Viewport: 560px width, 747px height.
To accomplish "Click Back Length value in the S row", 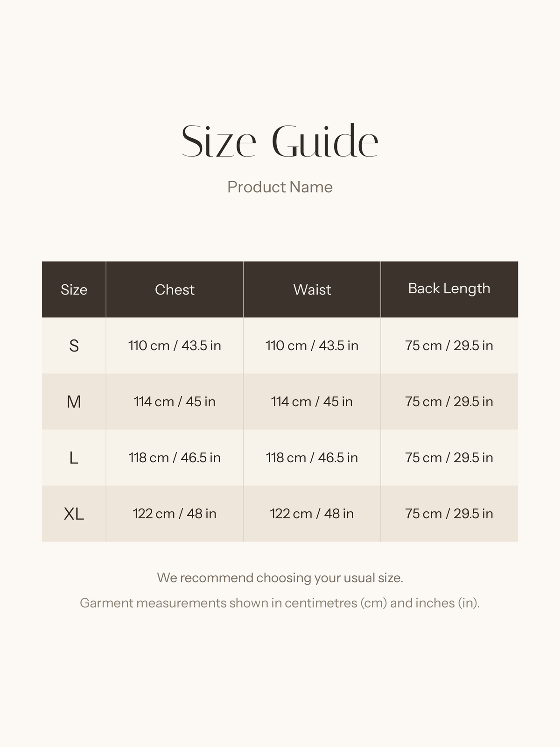I will coord(449,345).
